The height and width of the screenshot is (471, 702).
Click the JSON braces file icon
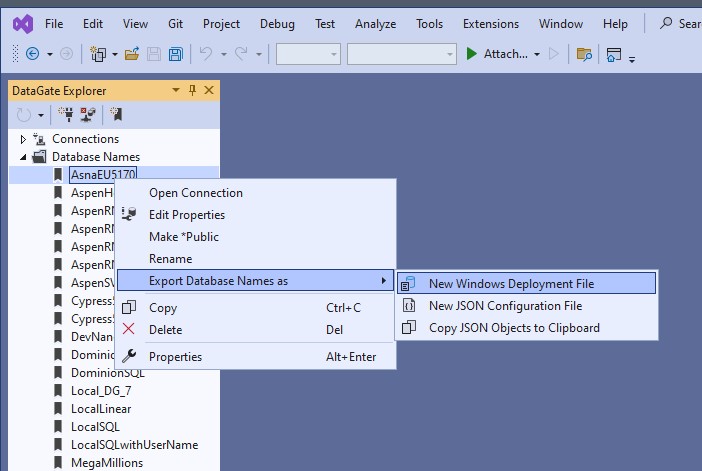pos(409,305)
